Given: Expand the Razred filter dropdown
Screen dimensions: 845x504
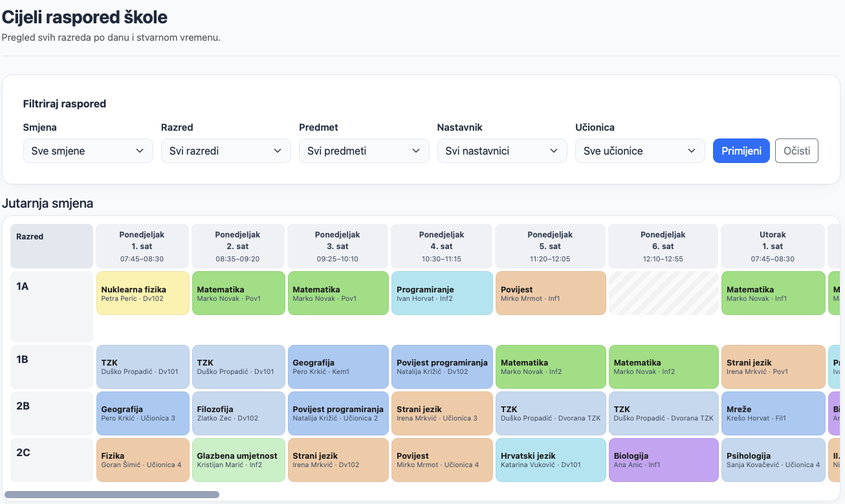Looking at the screenshot, I should click(226, 151).
